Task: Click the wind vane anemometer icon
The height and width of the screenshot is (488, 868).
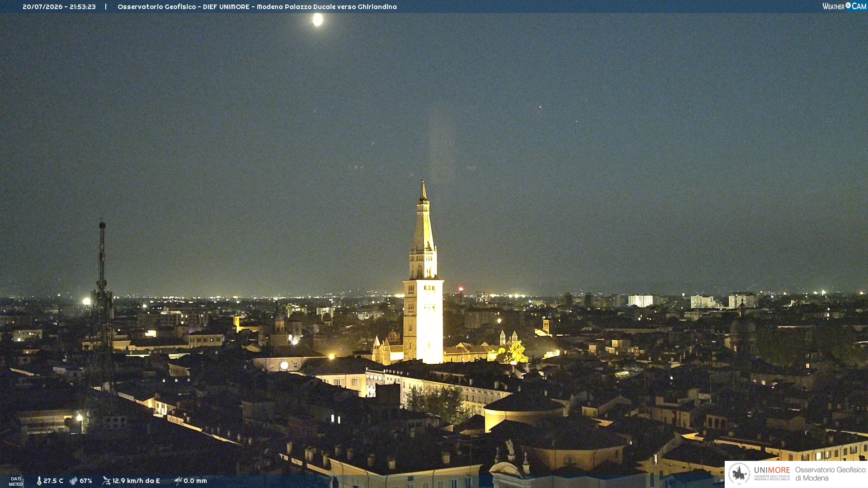Action: pos(106,481)
